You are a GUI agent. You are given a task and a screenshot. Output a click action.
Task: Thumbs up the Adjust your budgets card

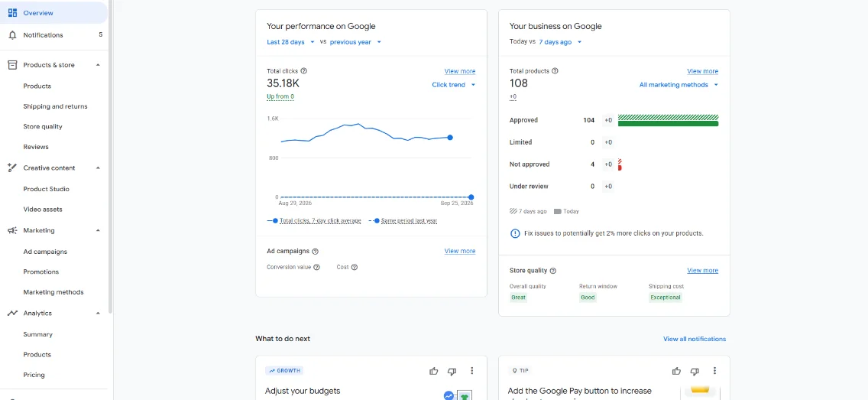[x=434, y=371]
